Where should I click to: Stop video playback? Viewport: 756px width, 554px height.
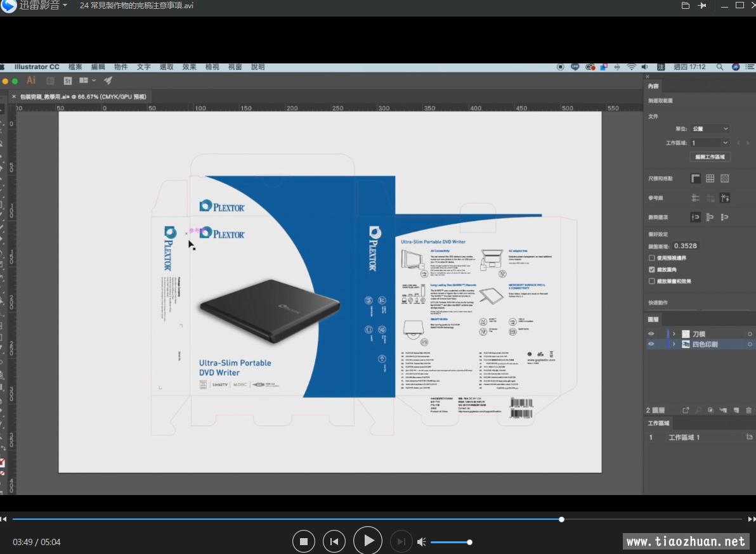pyautogui.click(x=304, y=541)
